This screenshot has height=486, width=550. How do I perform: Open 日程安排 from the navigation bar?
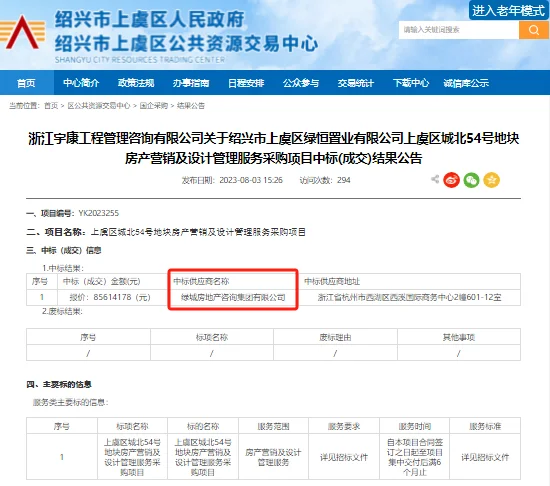[x=246, y=83]
